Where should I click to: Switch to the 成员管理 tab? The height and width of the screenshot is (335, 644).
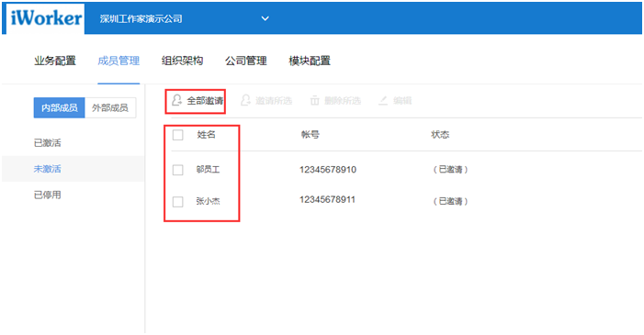(119, 61)
